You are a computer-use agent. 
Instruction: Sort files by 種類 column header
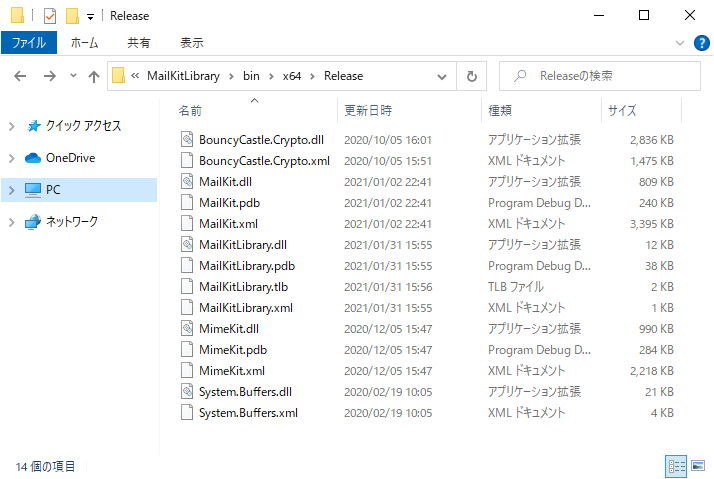500,111
